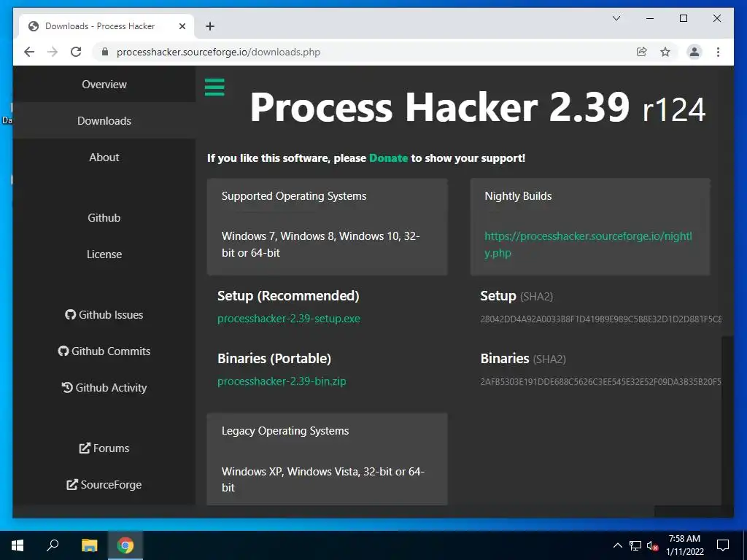747x560 pixels.
Task: Open File Explorer from the taskbar
Action: 89,545
